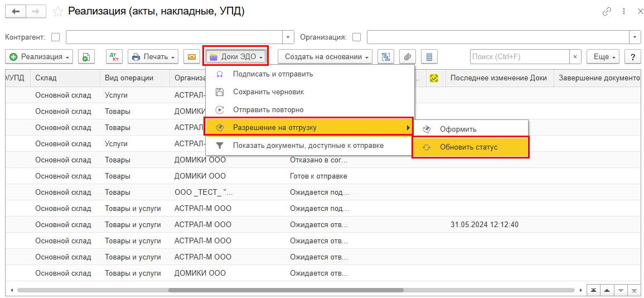Open the document structure icon after Создать на основании
The height and width of the screenshot is (298, 644).
click(x=386, y=57)
